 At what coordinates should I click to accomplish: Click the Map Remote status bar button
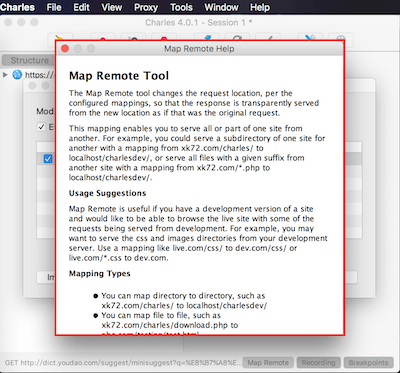coord(268,363)
